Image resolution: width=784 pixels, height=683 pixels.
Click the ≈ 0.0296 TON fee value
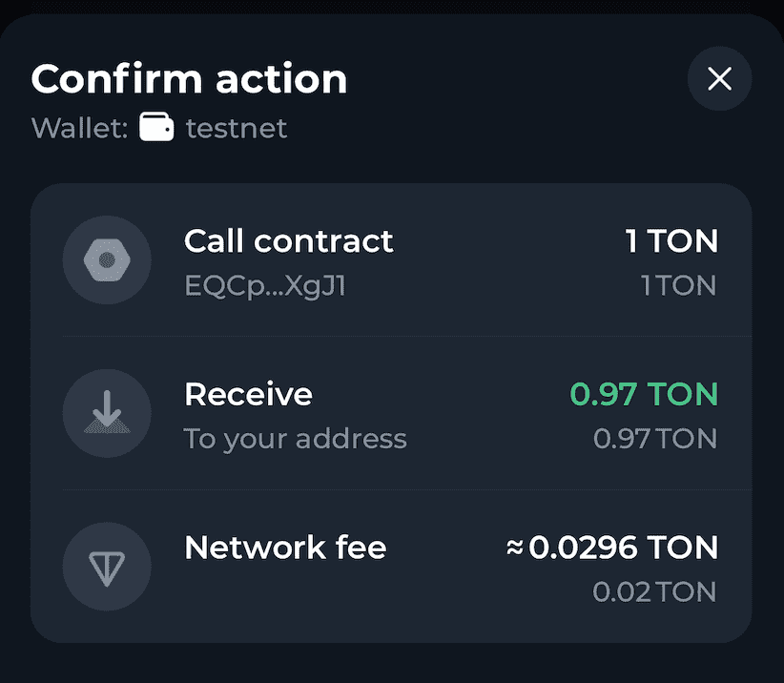(623, 548)
